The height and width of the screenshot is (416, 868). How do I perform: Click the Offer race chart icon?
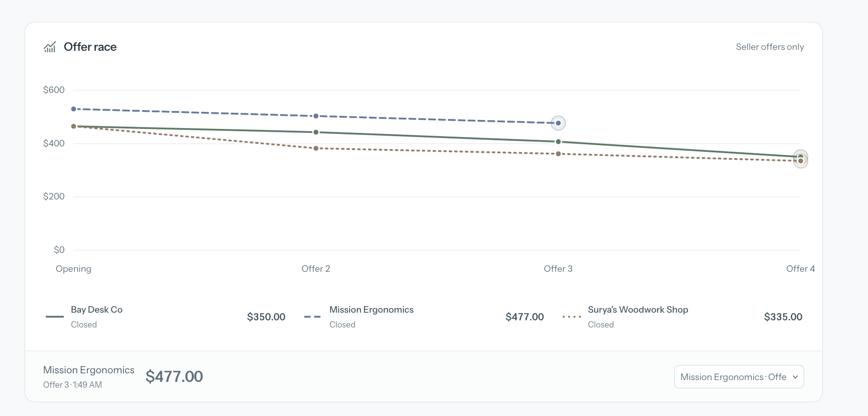click(x=50, y=47)
